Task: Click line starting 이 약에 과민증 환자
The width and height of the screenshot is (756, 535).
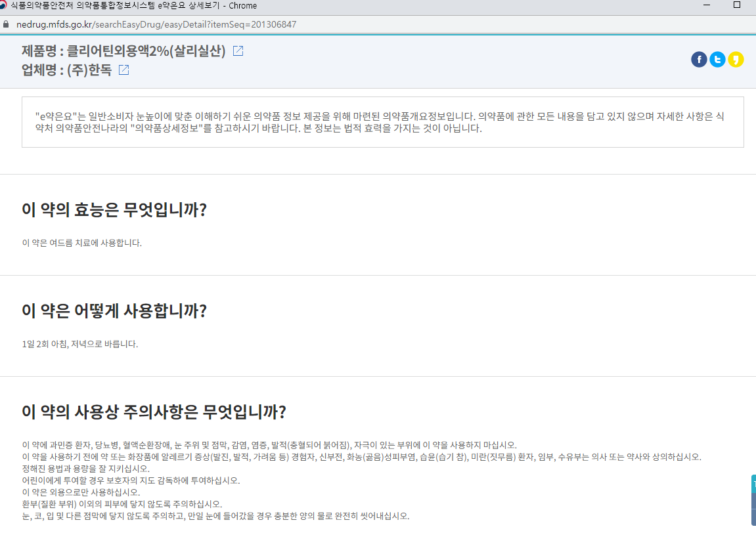Action: point(269,445)
